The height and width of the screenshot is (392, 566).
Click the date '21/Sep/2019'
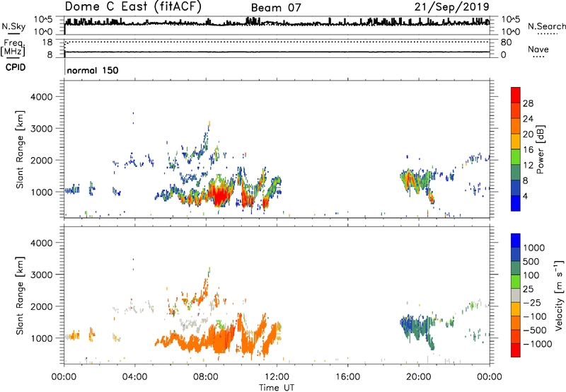451,7
